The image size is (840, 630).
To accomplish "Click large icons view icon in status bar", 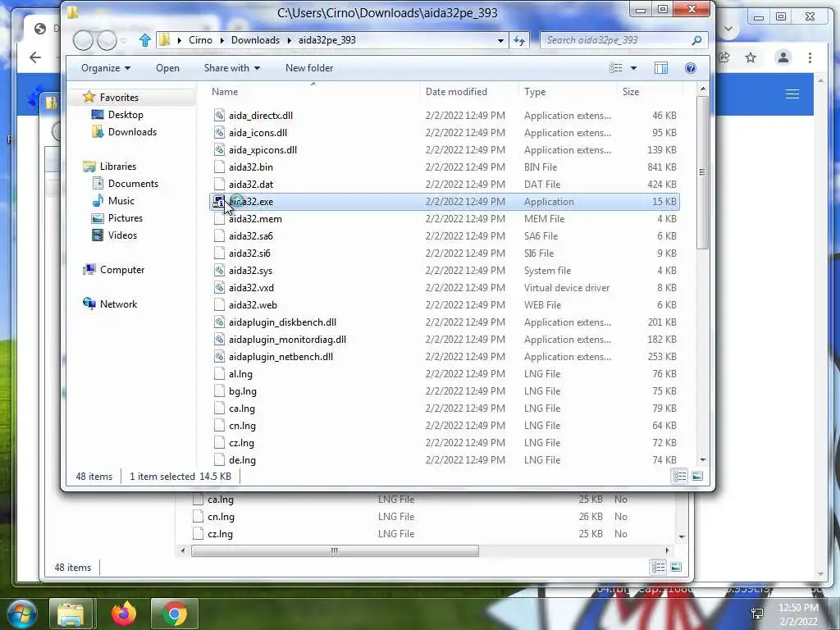I will click(x=697, y=476).
